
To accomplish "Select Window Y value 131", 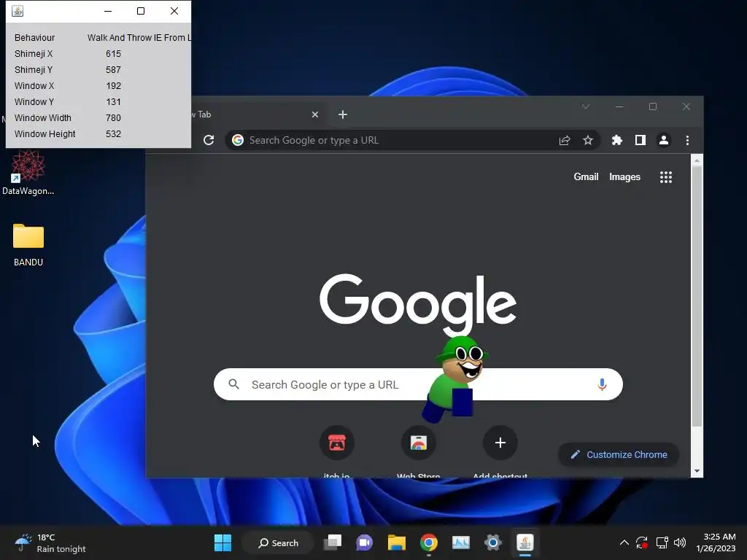I will (113, 102).
